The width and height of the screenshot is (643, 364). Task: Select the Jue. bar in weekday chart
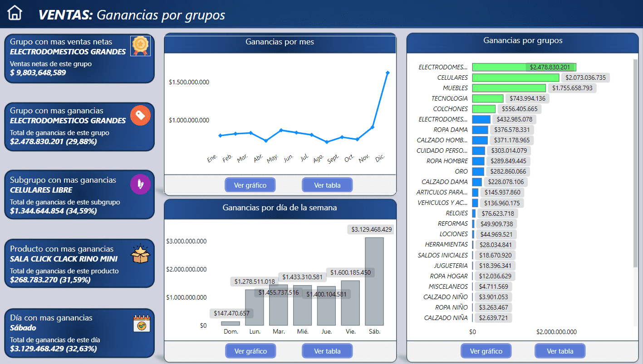326,306
